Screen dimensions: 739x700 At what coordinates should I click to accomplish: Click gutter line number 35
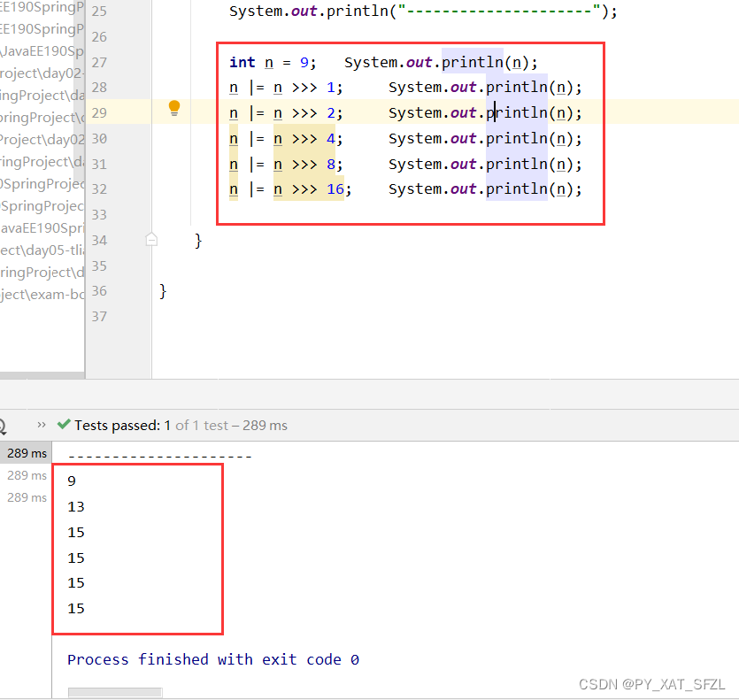click(x=99, y=265)
